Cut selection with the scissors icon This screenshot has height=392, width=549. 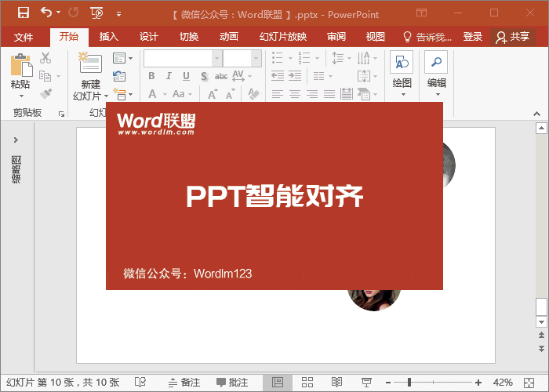coord(45,58)
